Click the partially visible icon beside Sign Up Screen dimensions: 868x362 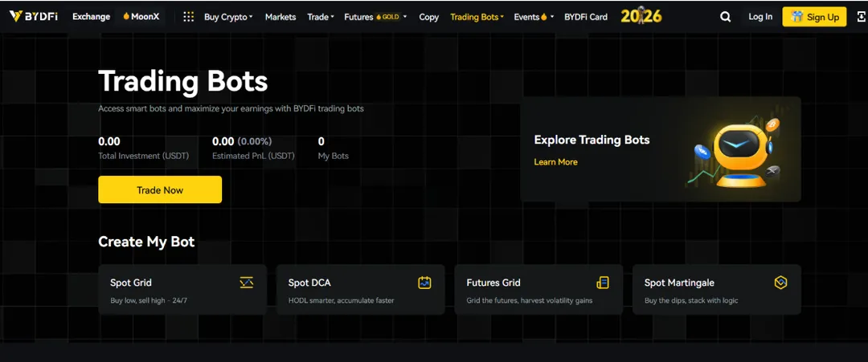click(862, 17)
